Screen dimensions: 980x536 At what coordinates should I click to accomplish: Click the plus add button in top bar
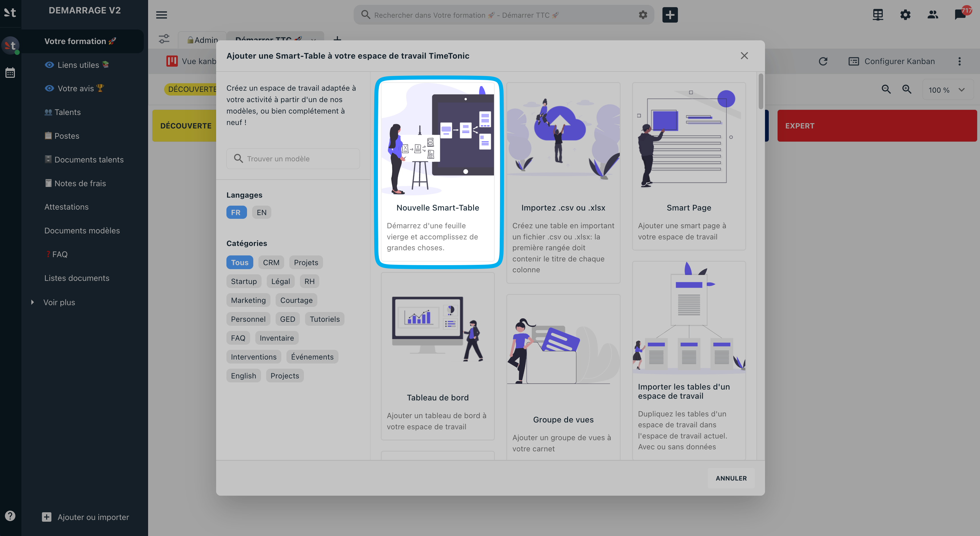click(670, 15)
